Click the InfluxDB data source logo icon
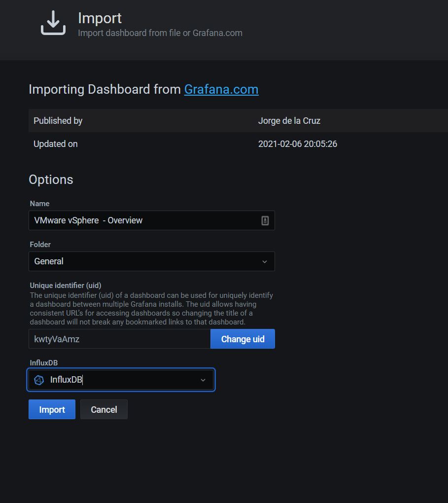 (x=39, y=380)
